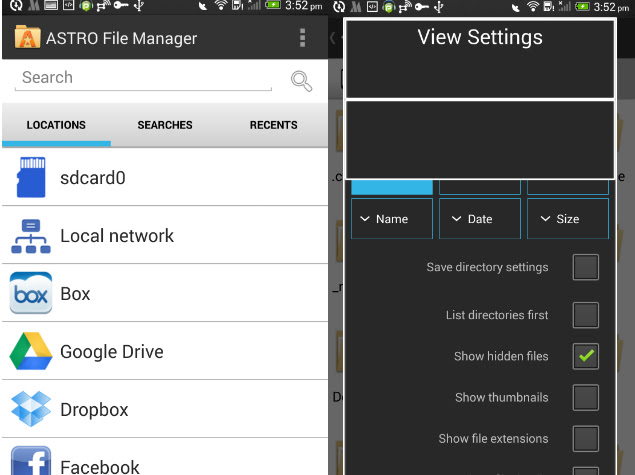
Task: Sort by Size in View Settings
Action: tap(568, 219)
